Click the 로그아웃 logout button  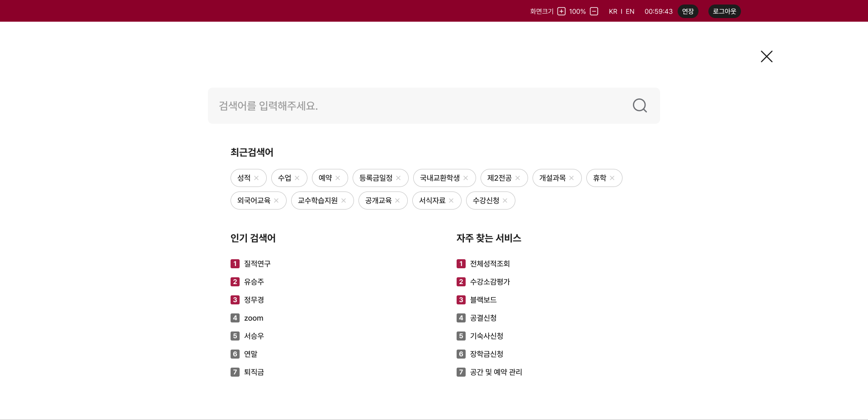[724, 11]
